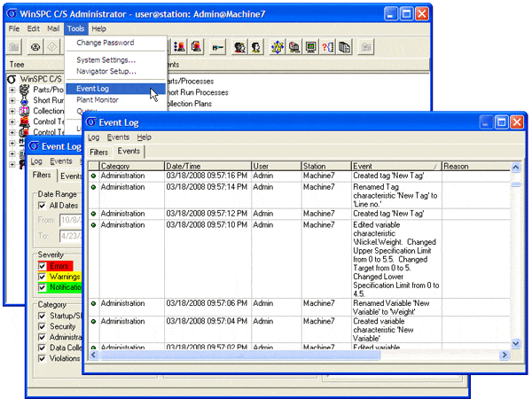Choose System Settings from the Tools menu
Screen dimensions: 532x399
pyautogui.click(x=106, y=59)
